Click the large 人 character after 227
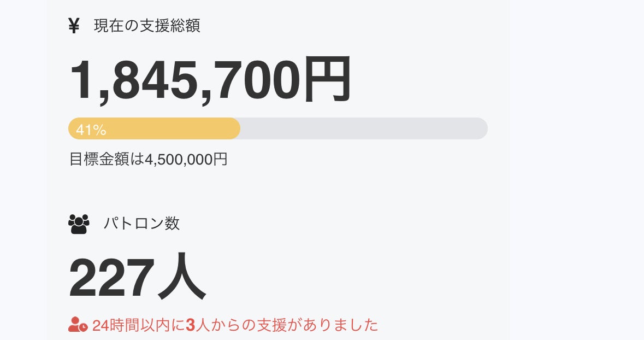This screenshot has width=644, height=340. tap(181, 278)
